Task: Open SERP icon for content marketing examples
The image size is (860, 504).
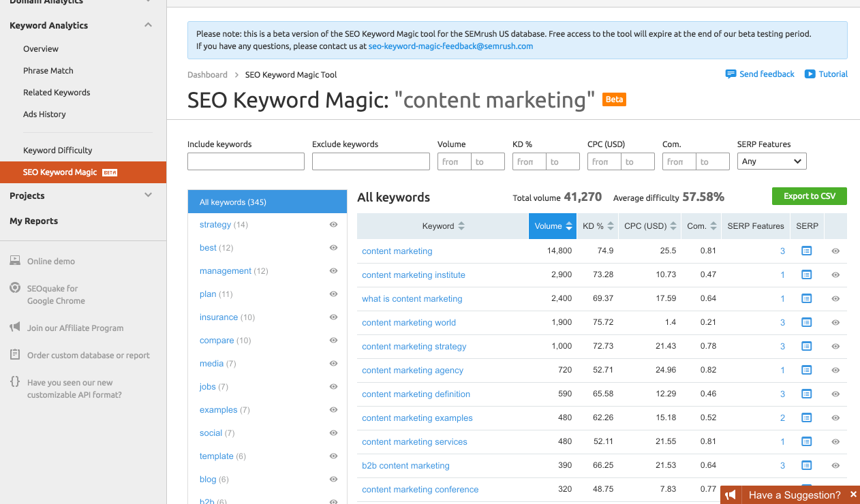Action: tap(807, 418)
